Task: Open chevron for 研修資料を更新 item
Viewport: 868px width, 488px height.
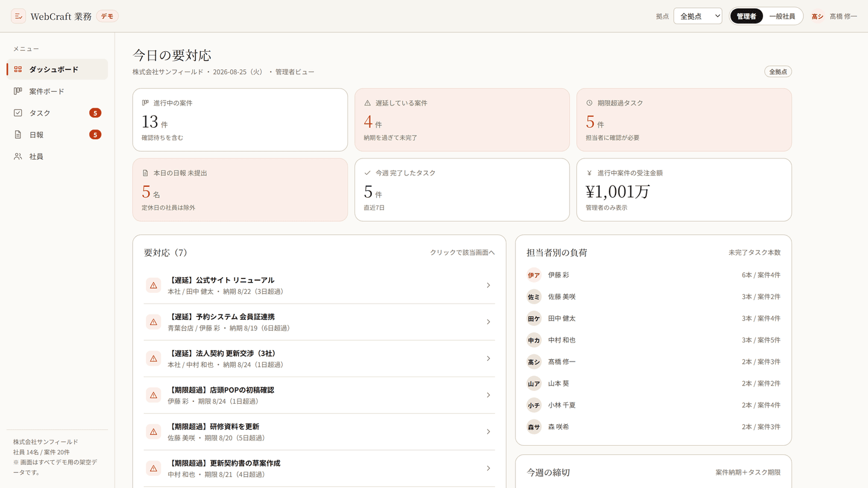Action: coord(488,432)
